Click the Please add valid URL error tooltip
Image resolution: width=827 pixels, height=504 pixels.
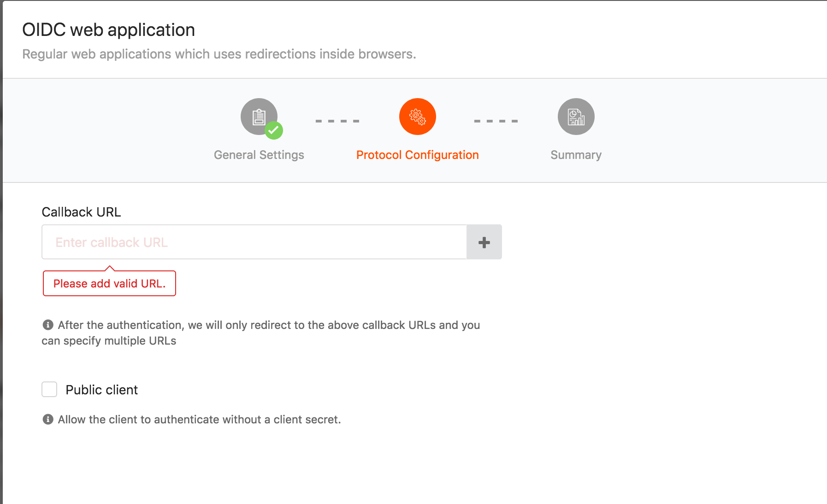click(109, 283)
